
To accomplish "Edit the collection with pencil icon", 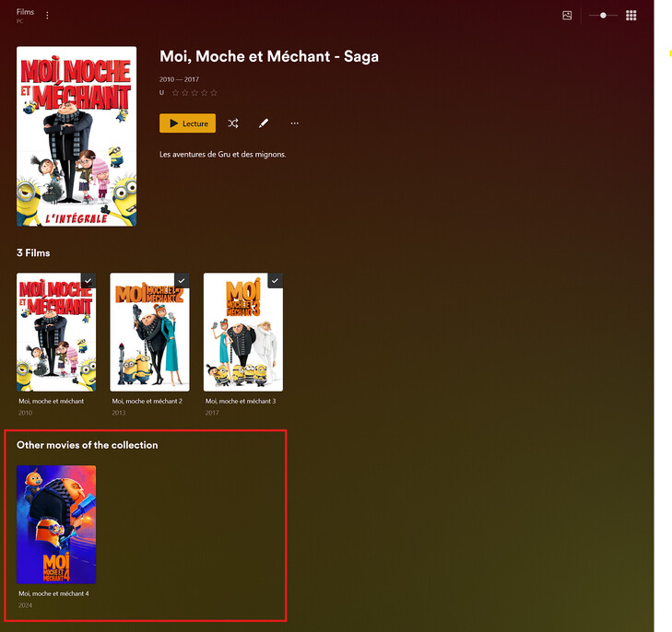I will click(264, 123).
